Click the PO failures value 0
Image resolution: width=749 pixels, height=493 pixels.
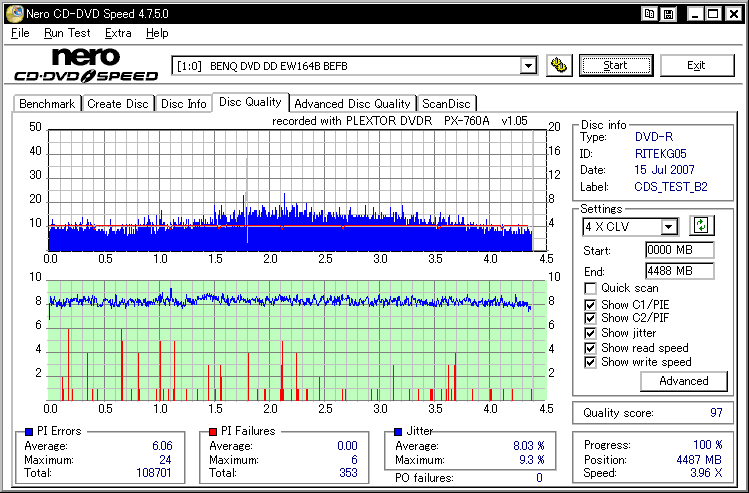pos(539,478)
